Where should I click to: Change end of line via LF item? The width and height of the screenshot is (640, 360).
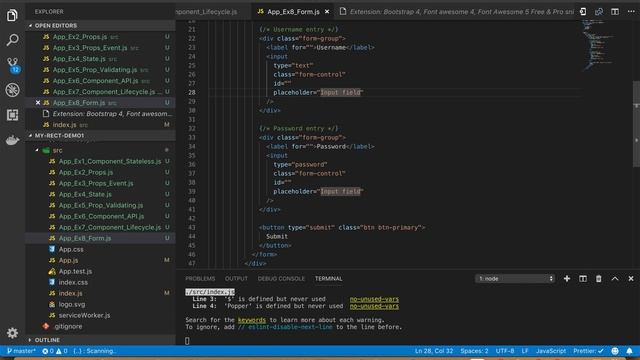coord(525,351)
